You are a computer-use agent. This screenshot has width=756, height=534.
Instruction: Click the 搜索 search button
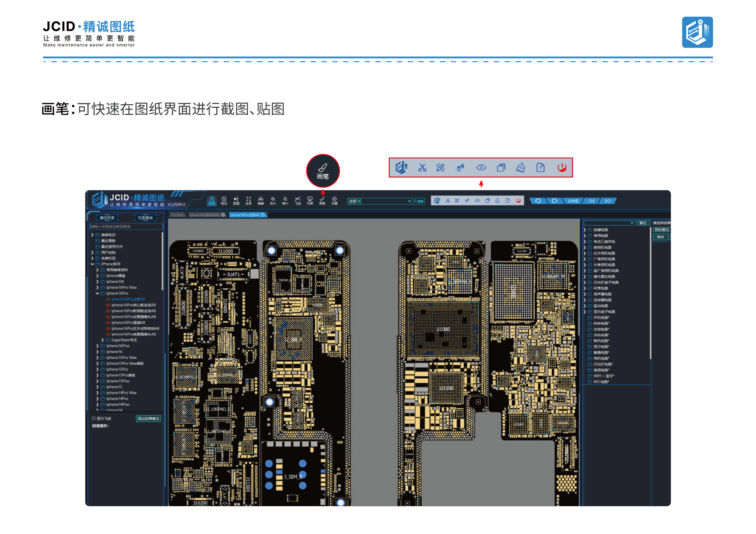[418, 201]
